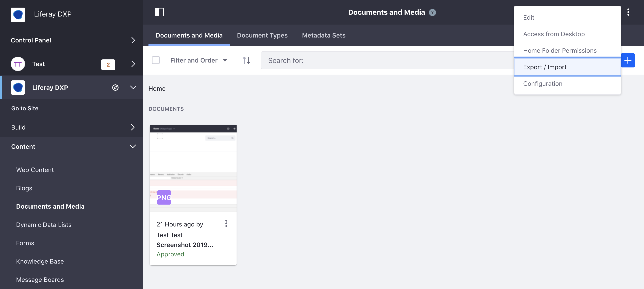Reverse sort order with arrows icon

pyautogui.click(x=246, y=60)
